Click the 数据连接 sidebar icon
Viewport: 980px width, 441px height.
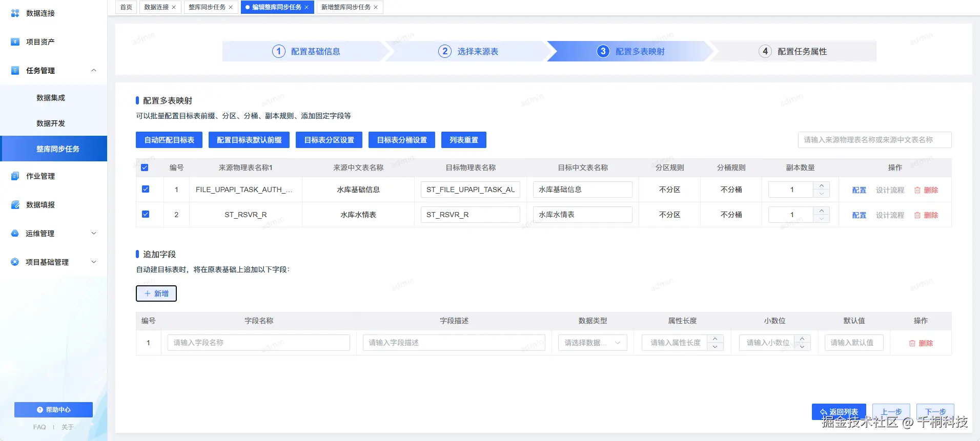tap(15, 13)
